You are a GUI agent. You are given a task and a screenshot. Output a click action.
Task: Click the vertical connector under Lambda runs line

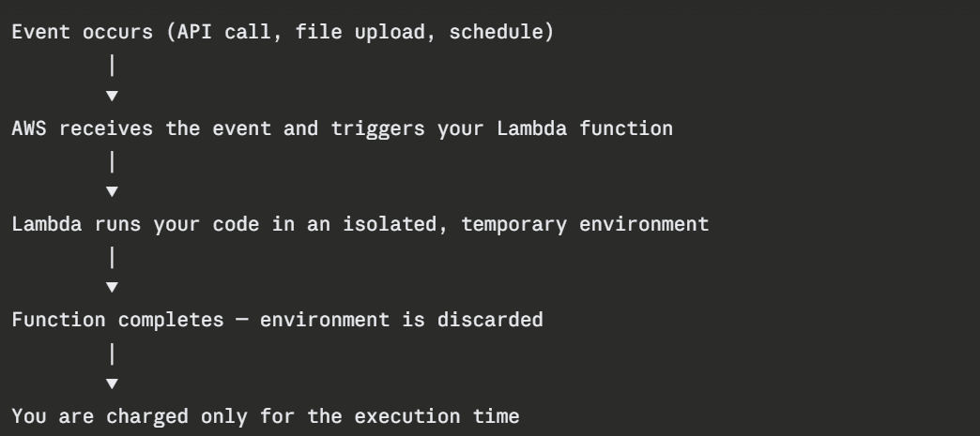click(113, 257)
